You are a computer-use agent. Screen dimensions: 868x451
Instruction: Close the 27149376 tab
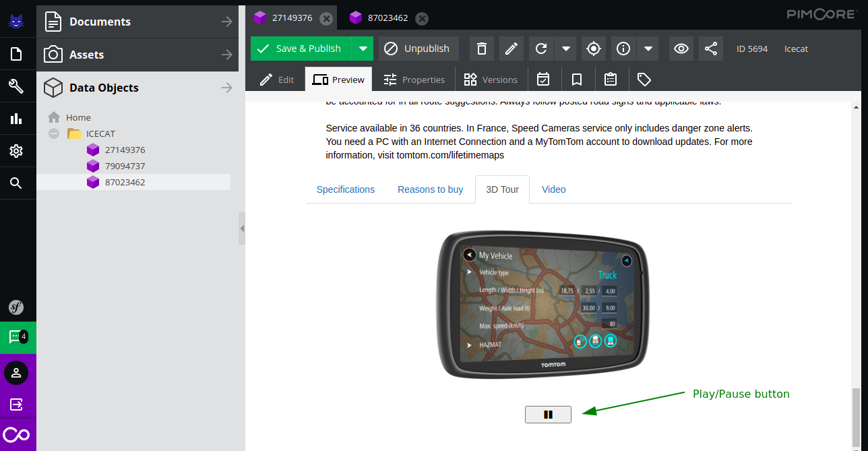pyautogui.click(x=326, y=18)
